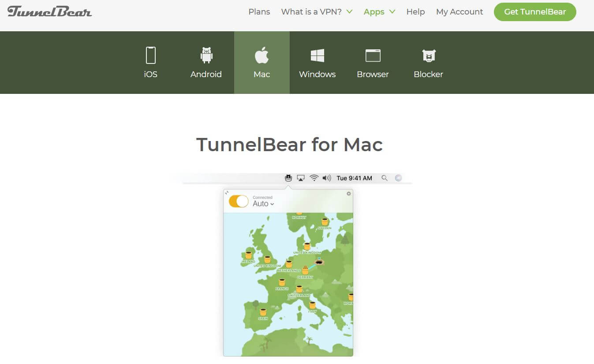Expand the Apps menu

(x=379, y=12)
